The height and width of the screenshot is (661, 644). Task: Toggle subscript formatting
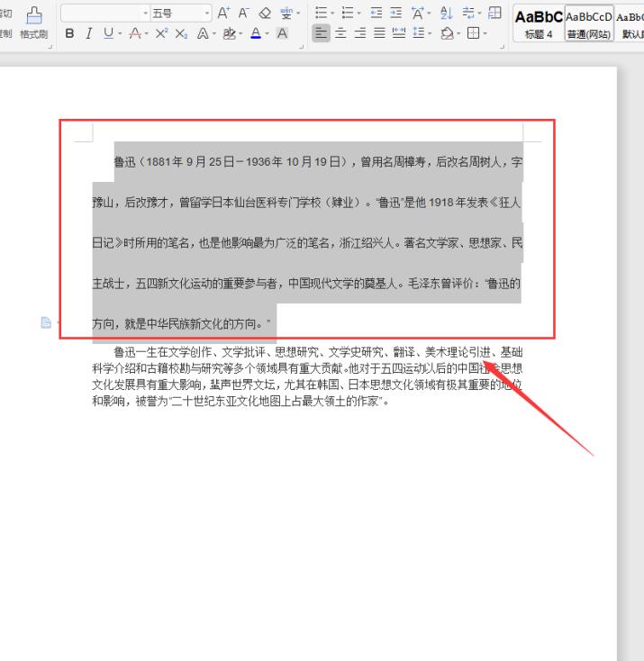click(x=181, y=33)
